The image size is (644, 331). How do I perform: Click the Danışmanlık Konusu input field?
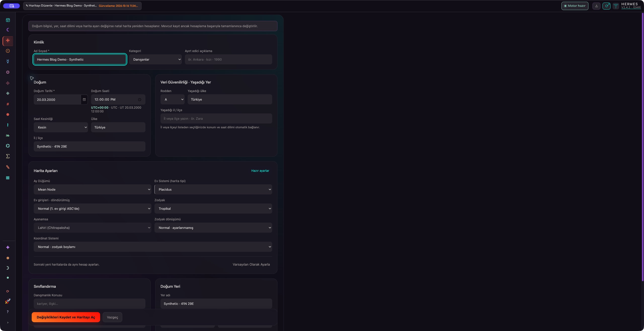[90, 304]
